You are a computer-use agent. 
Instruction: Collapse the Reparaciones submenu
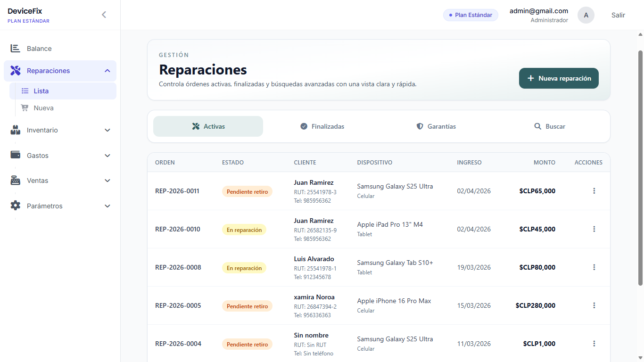[x=107, y=70]
